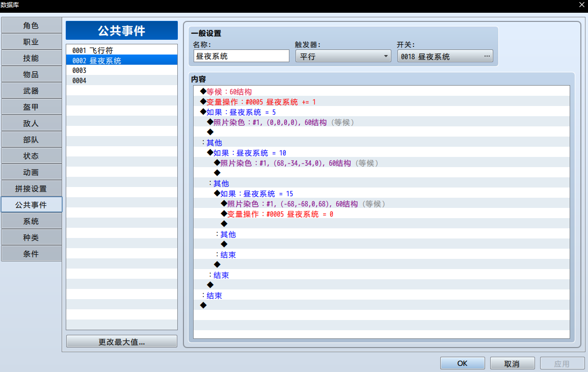Screen dimensions: 588x372
Task: Switch to 拼接设置 tab
Action: pos(31,189)
